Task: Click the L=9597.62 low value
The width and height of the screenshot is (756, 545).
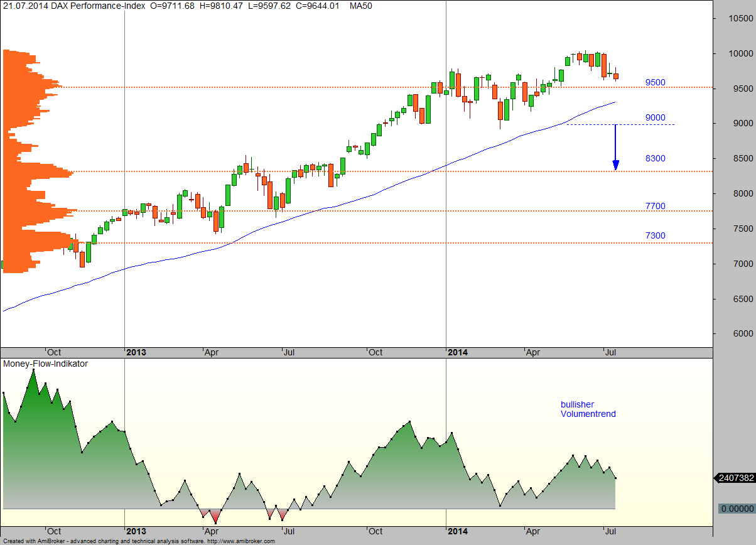Action: click(x=270, y=6)
